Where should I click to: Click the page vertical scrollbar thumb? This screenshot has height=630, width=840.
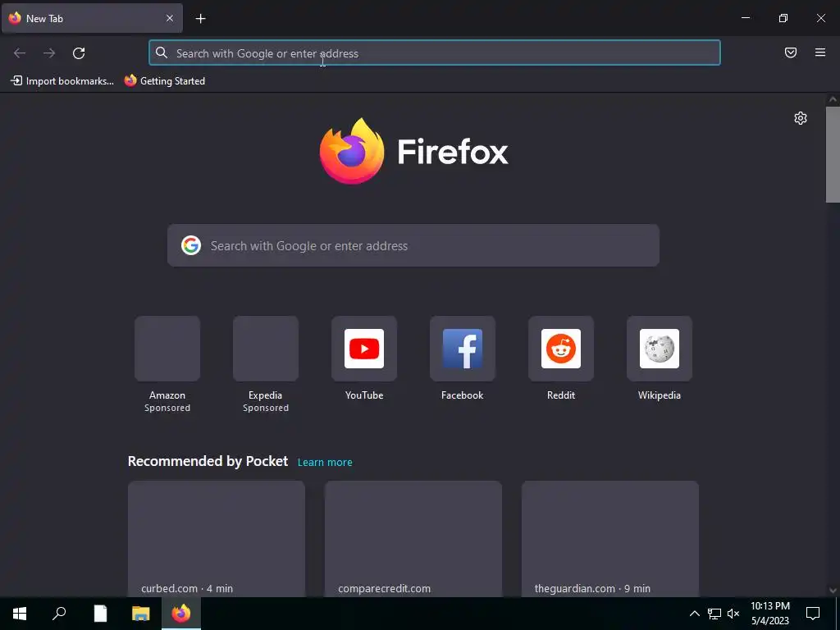[x=833, y=154]
